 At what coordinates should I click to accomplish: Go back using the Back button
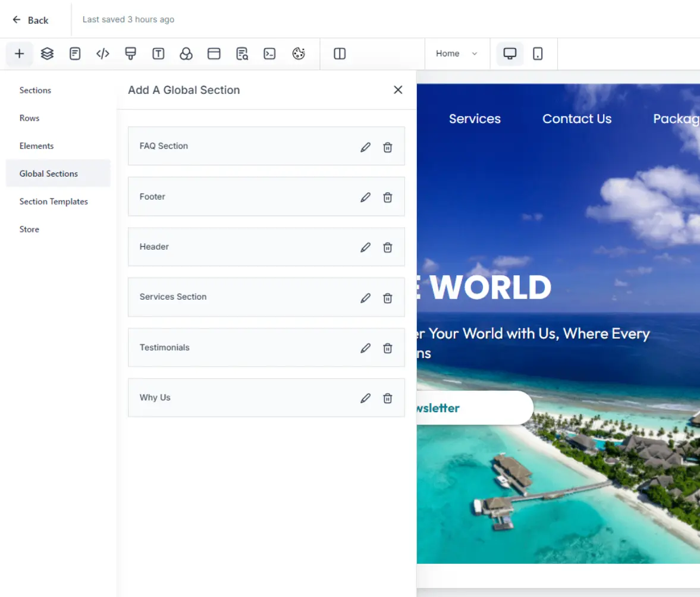[x=31, y=20]
